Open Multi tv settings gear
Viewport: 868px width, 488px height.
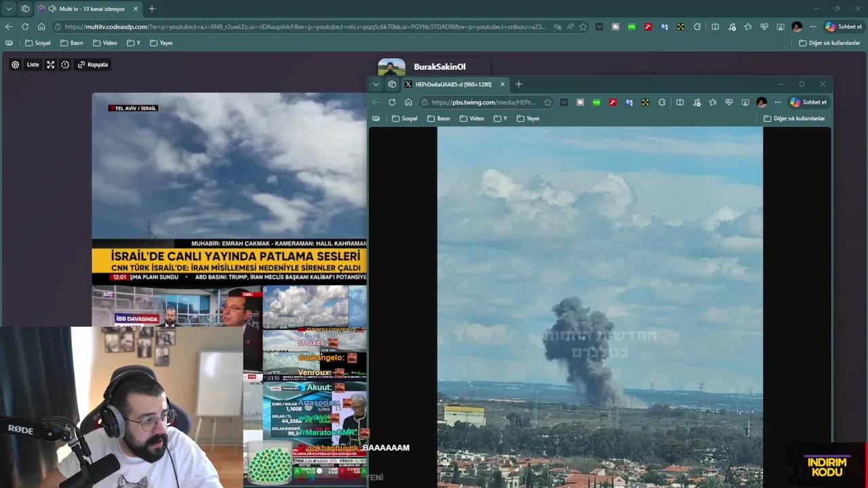[x=16, y=65]
